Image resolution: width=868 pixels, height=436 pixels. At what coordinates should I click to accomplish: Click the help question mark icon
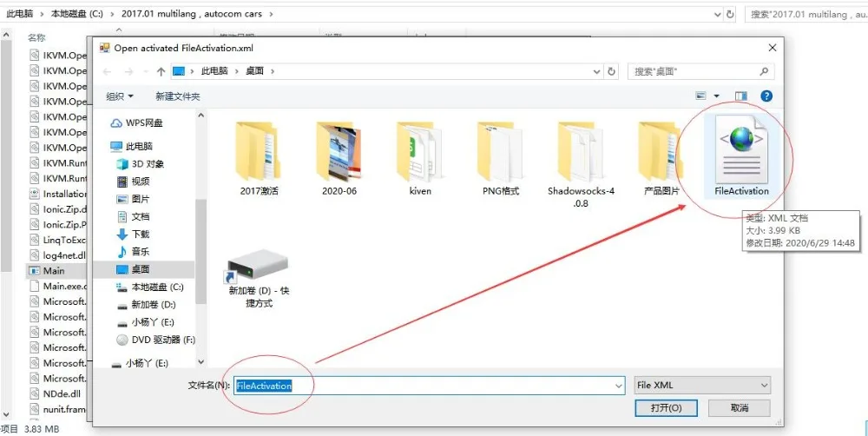[766, 96]
